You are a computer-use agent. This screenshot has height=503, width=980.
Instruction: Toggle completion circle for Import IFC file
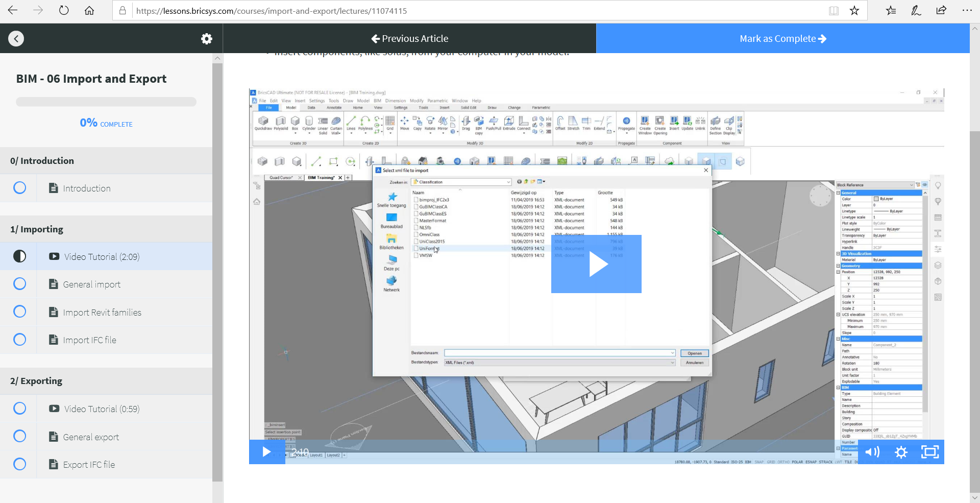[19, 340]
